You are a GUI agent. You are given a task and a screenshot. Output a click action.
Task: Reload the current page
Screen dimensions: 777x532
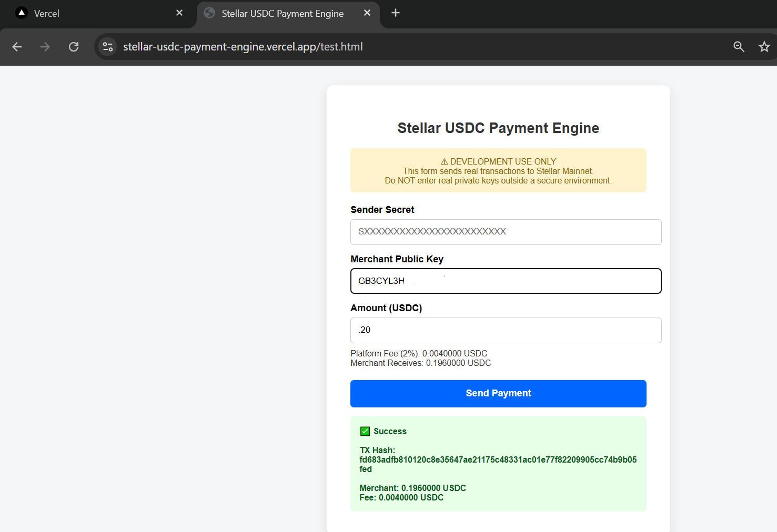[x=74, y=47]
